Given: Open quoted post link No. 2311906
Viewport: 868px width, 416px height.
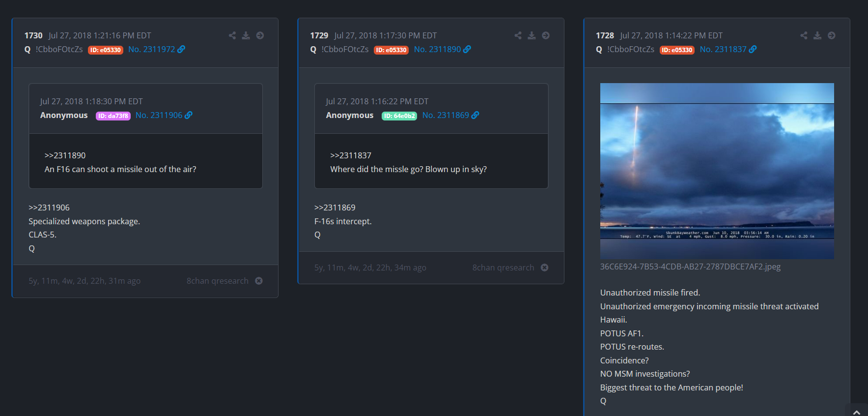Looking at the screenshot, I should [x=159, y=115].
